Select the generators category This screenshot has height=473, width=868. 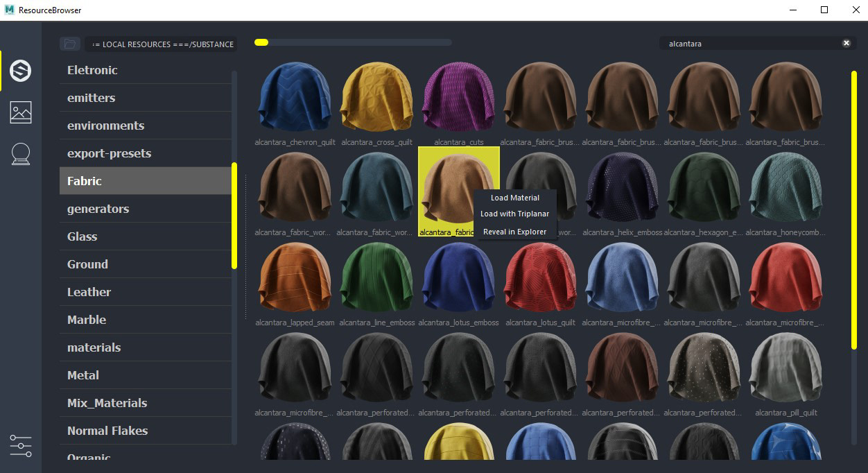146,209
